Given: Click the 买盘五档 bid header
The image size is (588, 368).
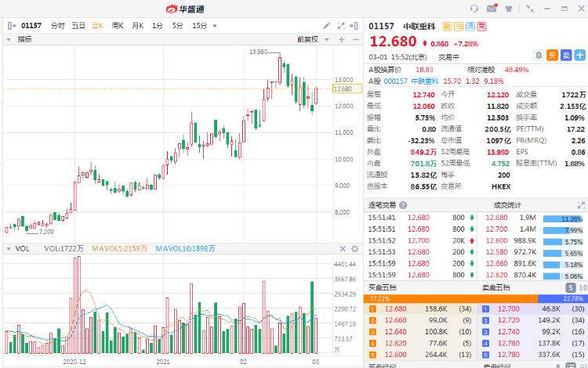Looking at the screenshot, I should click(382, 287).
